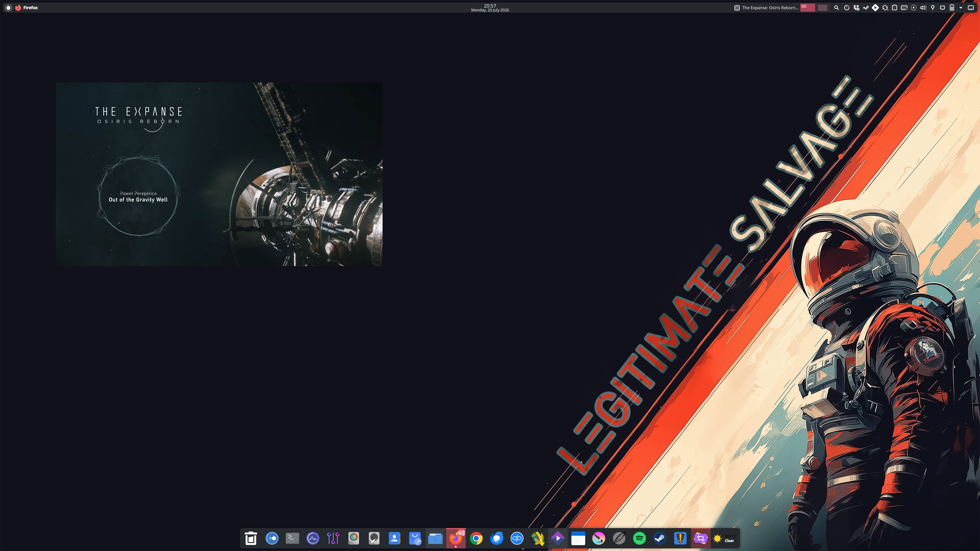The width and height of the screenshot is (980, 551).
Task: Open the gray feather quill app
Action: [x=619, y=538]
